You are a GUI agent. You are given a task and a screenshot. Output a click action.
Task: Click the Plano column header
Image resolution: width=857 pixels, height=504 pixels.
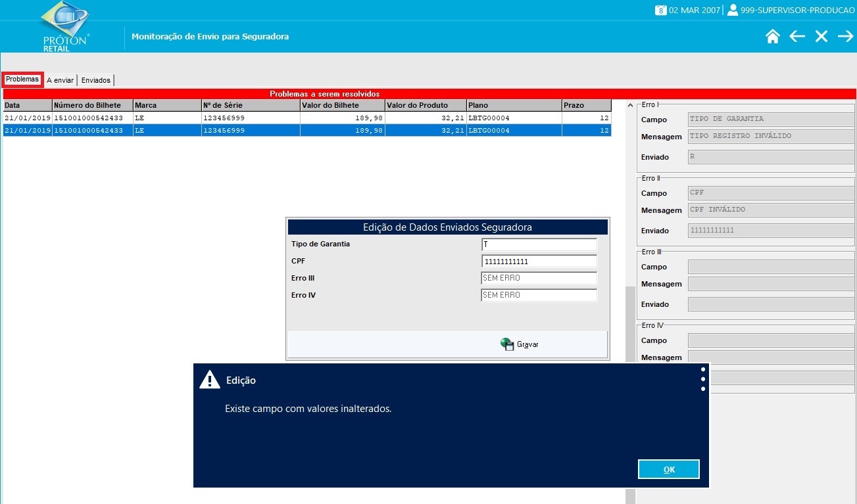click(x=514, y=105)
